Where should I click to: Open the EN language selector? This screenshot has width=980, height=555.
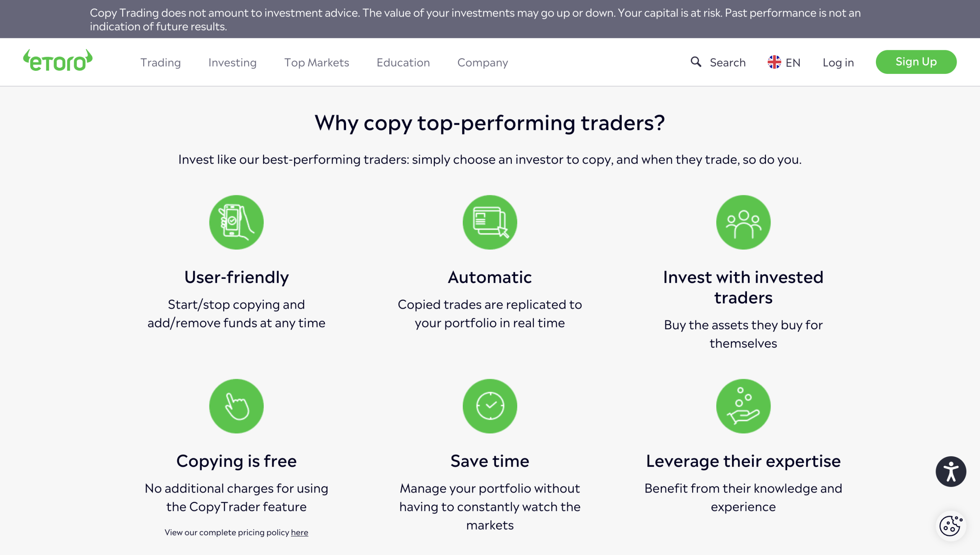(784, 62)
